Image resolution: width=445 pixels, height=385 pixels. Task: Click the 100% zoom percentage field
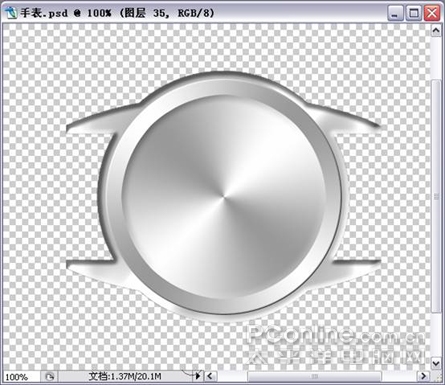click(x=20, y=377)
